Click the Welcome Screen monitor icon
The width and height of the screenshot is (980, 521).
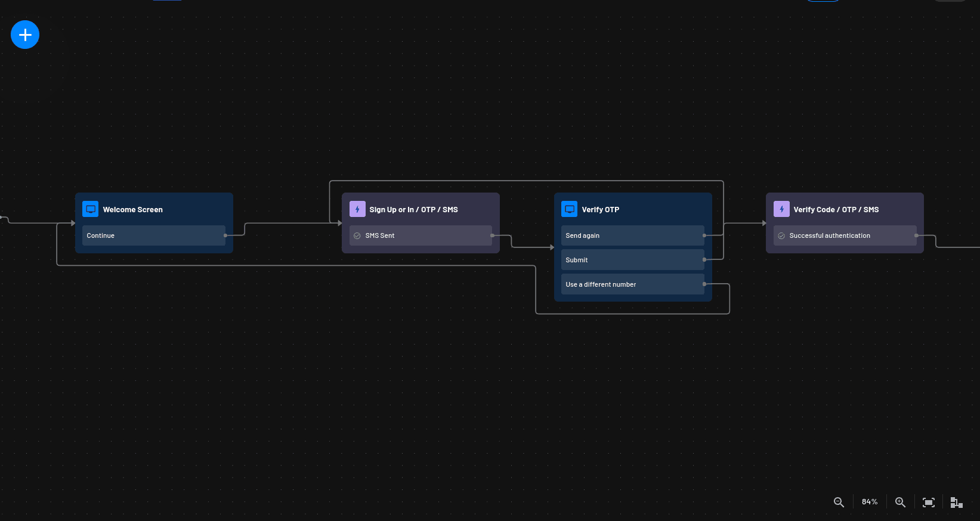pyautogui.click(x=91, y=209)
